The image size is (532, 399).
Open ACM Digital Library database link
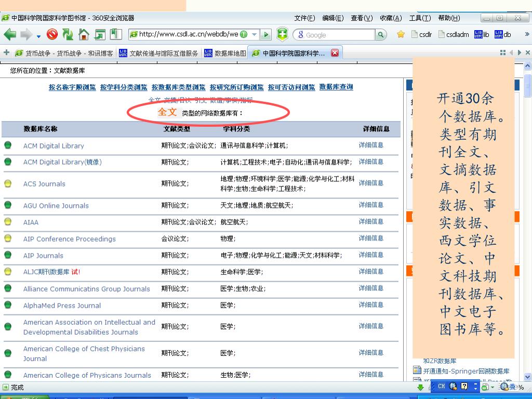pos(54,146)
